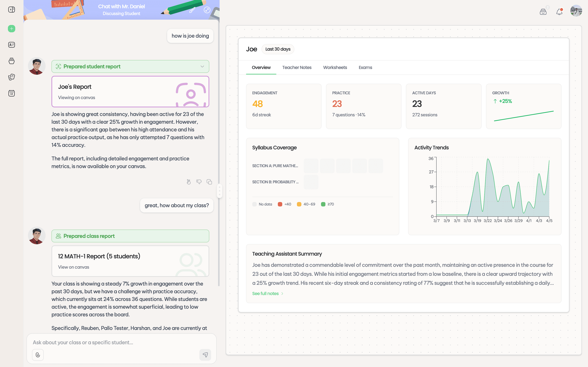Open the calendar icon in the sidebar
The width and height of the screenshot is (588, 367).
pyautogui.click(x=11, y=93)
